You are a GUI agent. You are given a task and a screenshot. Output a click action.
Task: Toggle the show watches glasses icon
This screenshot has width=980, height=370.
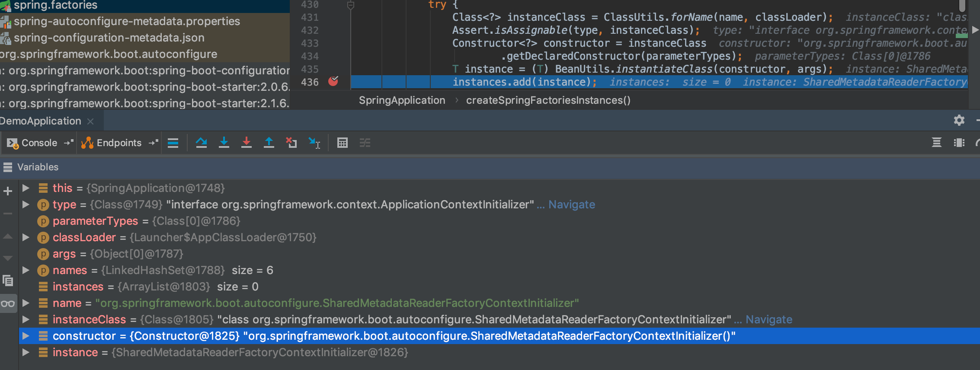[8, 303]
